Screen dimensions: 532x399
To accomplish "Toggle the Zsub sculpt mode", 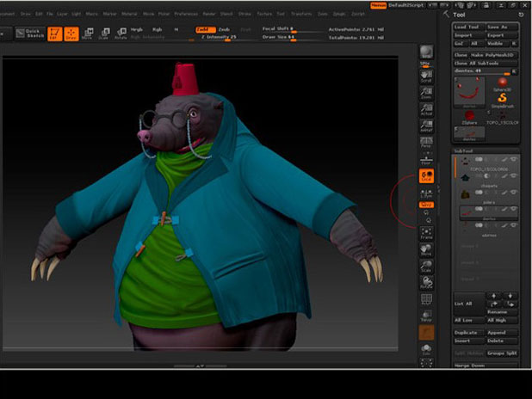I will (x=224, y=29).
